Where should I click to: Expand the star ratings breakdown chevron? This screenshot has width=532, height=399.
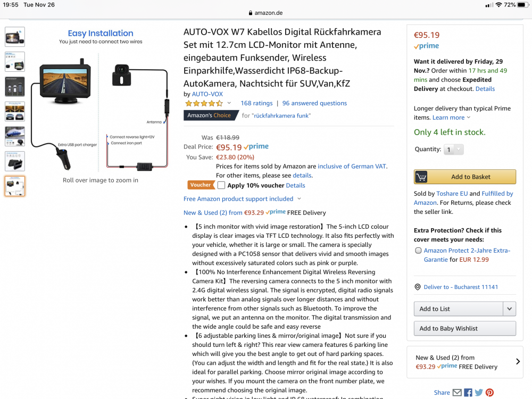pyautogui.click(x=229, y=103)
